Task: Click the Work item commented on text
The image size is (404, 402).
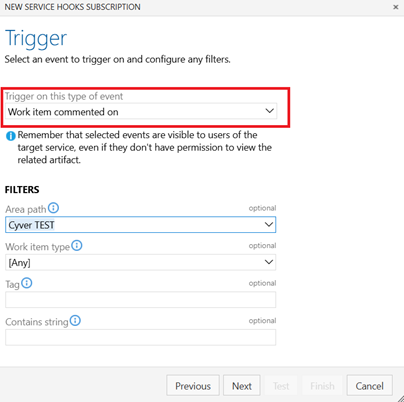Action: 63,112
